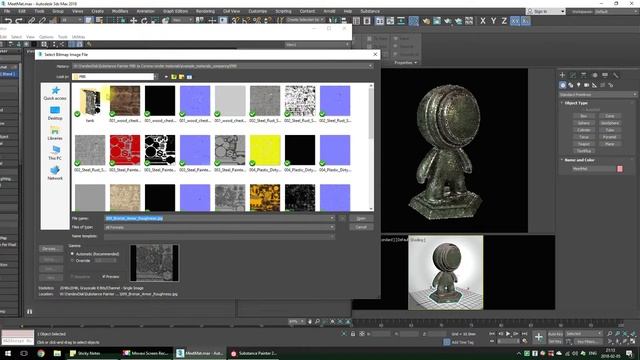640x360 pixels.
Task: Open the Motion command panel tab
Action: [594, 75]
